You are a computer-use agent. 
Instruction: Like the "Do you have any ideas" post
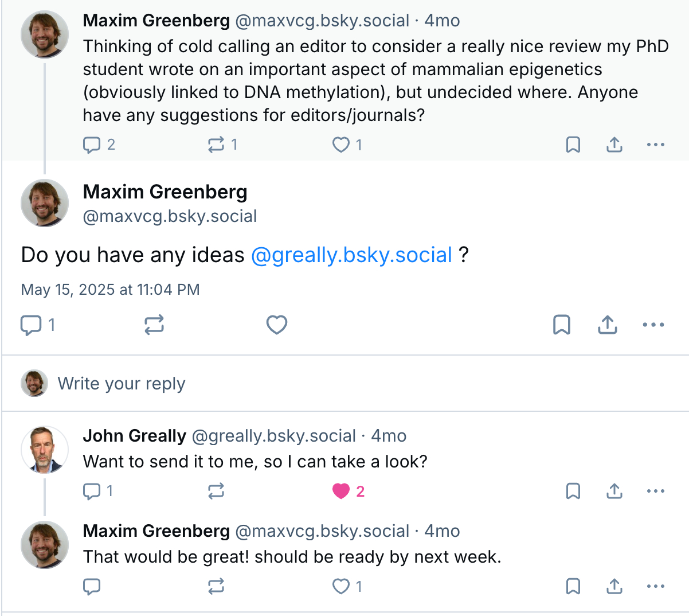click(x=277, y=325)
